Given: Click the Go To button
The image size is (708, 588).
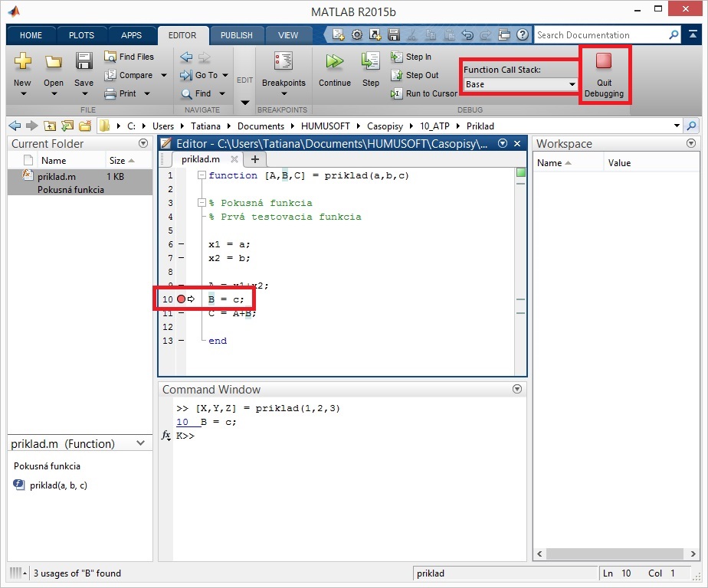Looking at the screenshot, I should (199, 75).
